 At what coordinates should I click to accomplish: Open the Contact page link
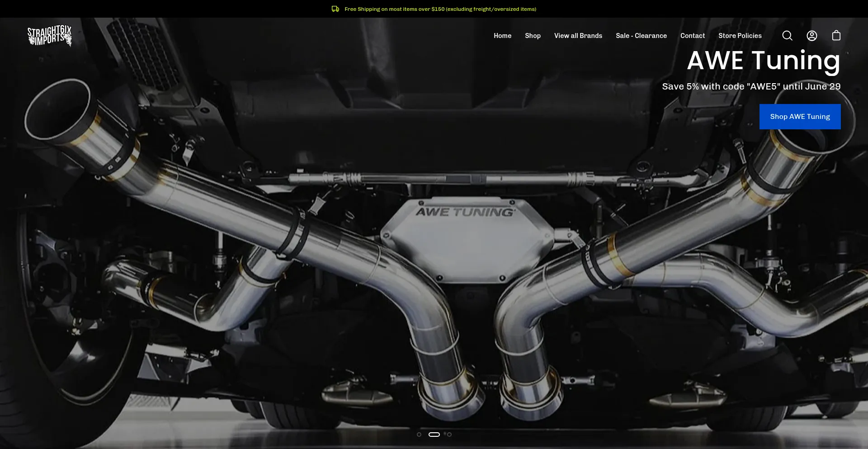coord(693,36)
